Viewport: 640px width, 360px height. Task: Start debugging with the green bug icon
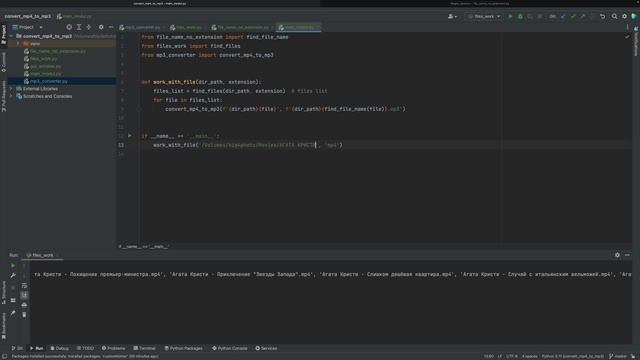(x=520, y=16)
